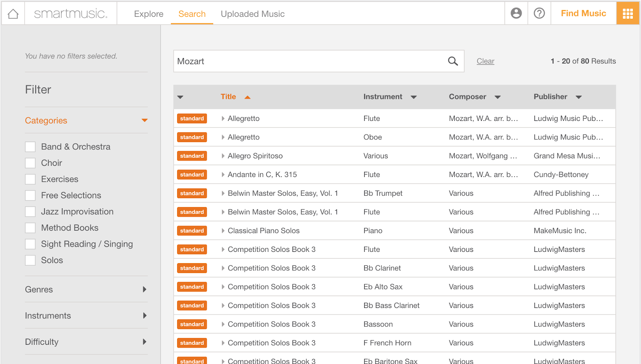Click the standard badge on Andante in C
This screenshot has width=641, height=364.
click(192, 175)
